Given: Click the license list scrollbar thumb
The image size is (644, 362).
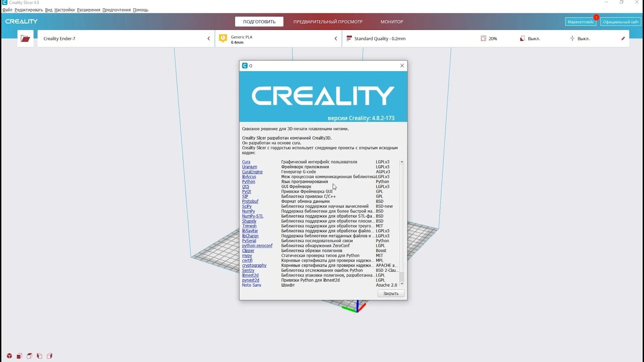Looking at the screenshot, I should pos(402,277).
